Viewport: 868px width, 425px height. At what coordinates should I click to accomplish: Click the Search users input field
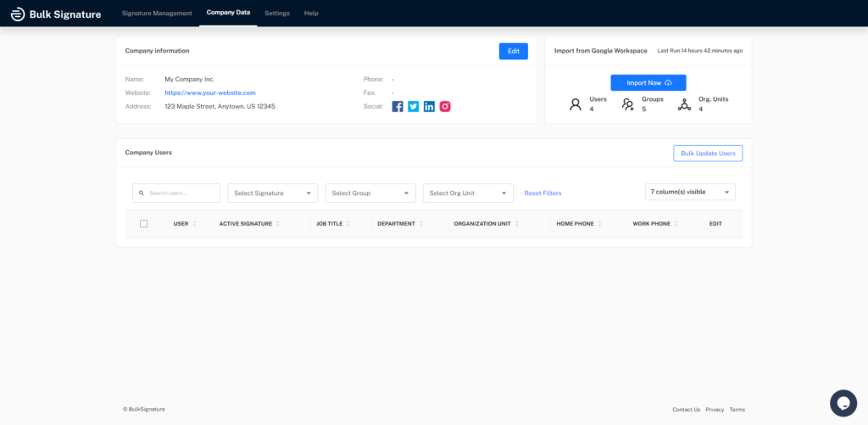click(x=176, y=193)
